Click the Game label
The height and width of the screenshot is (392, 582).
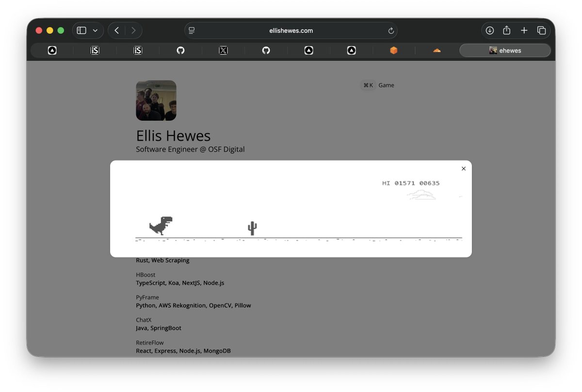pyautogui.click(x=386, y=85)
